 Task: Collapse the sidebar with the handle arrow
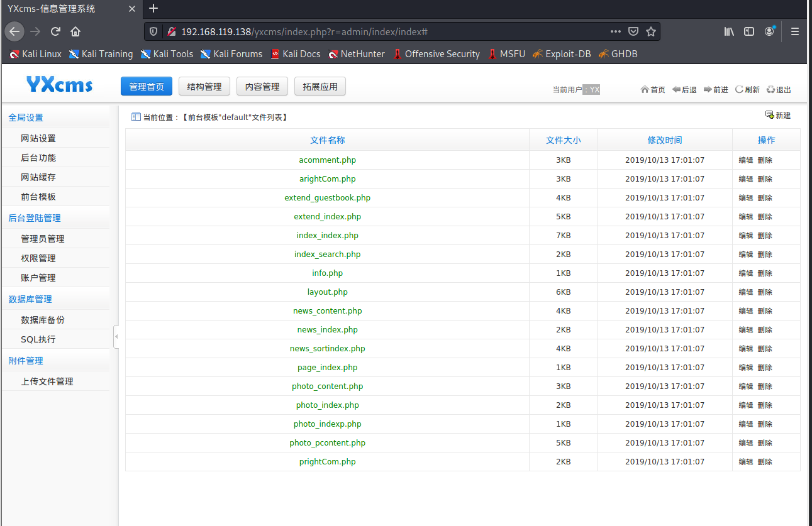(x=116, y=336)
